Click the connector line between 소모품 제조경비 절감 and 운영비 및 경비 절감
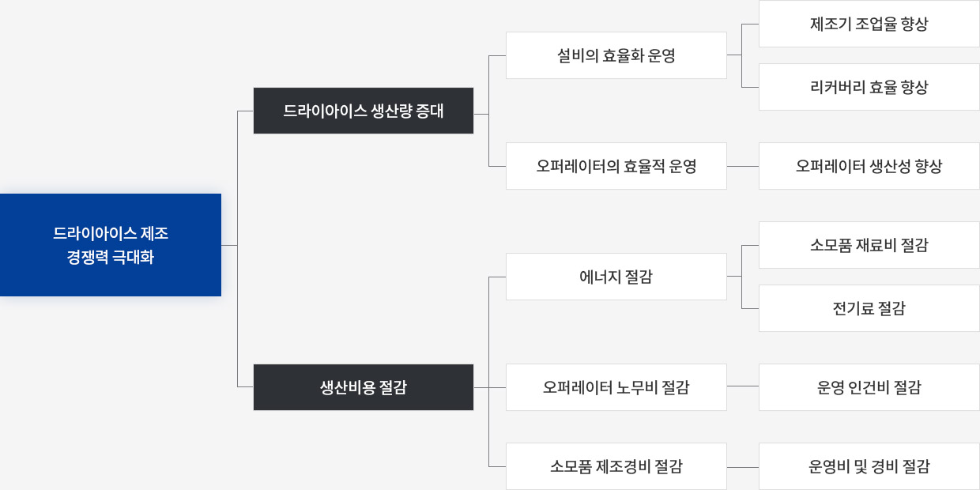Image resolution: width=980 pixels, height=490 pixels. pos(743,467)
